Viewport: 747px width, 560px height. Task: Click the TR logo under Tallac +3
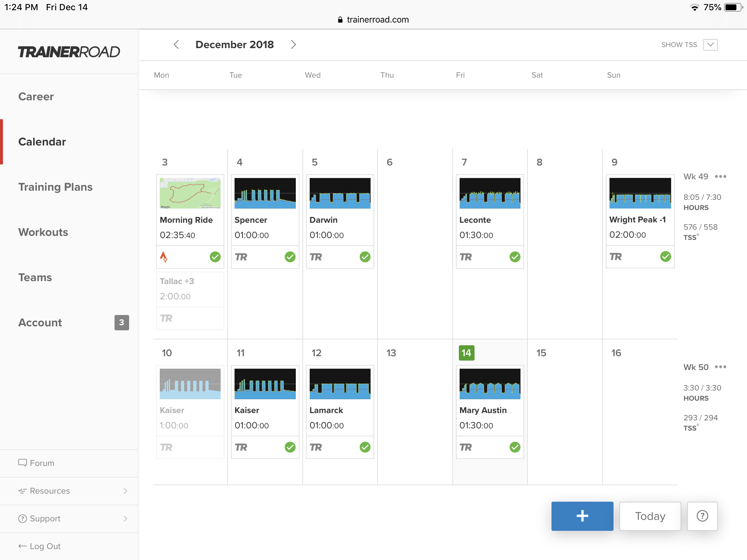[x=166, y=318]
